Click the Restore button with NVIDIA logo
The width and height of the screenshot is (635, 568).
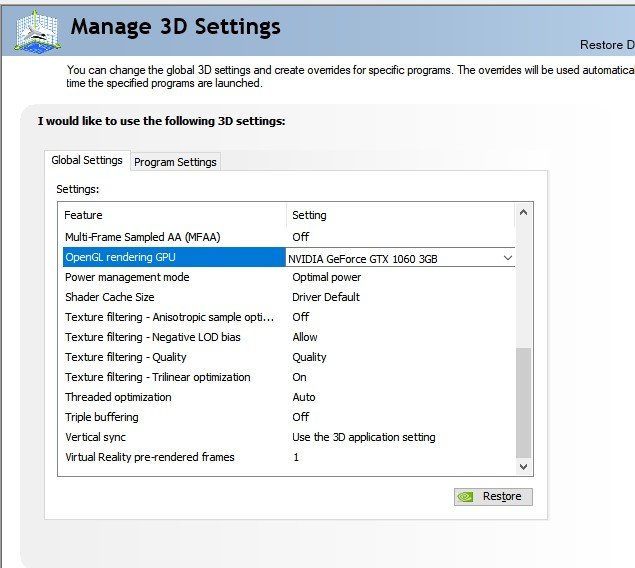(x=493, y=496)
